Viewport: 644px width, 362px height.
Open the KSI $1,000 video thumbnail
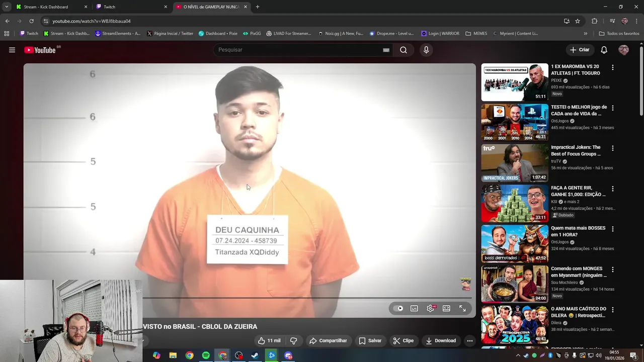(515, 203)
